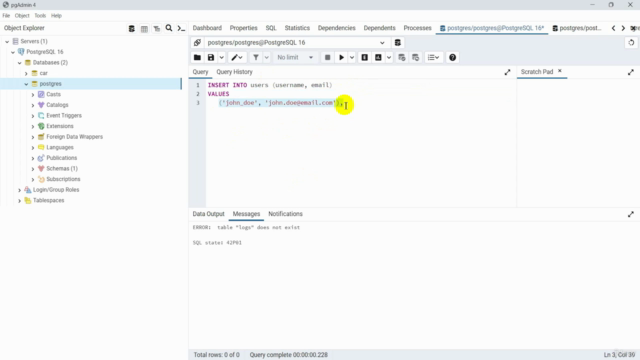This screenshot has width=640, height=360.
Task: Open the Edit pencil dropdown
Action: (237, 58)
